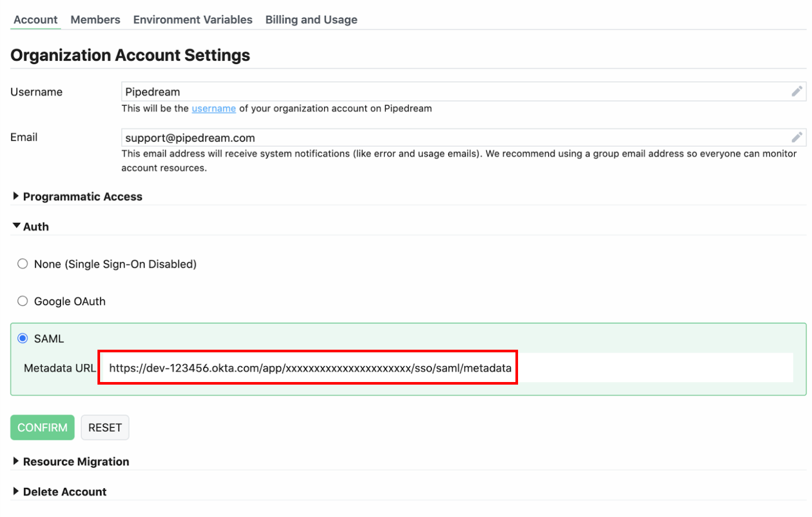Screen dimensions: 812x517
Task: Click the pencil icon in Username field
Action: coord(796,92)
